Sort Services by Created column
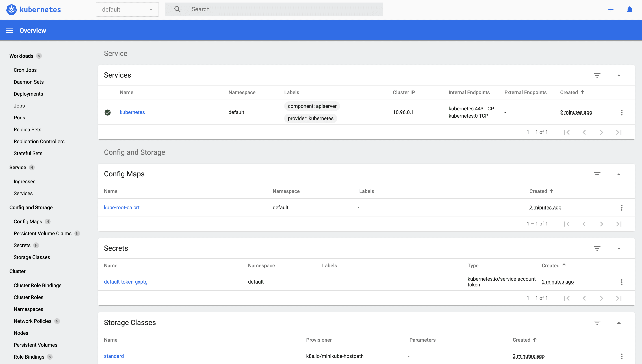Screen dimensions: 642x364 point(572,93)
